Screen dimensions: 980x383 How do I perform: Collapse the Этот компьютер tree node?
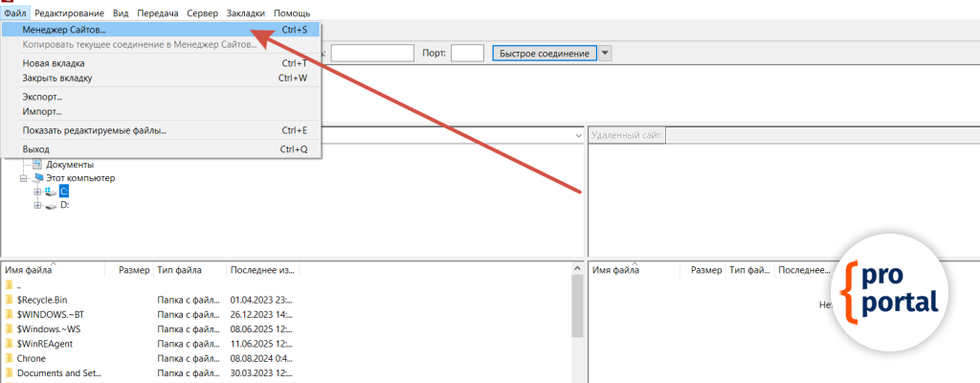coord(24,178)
